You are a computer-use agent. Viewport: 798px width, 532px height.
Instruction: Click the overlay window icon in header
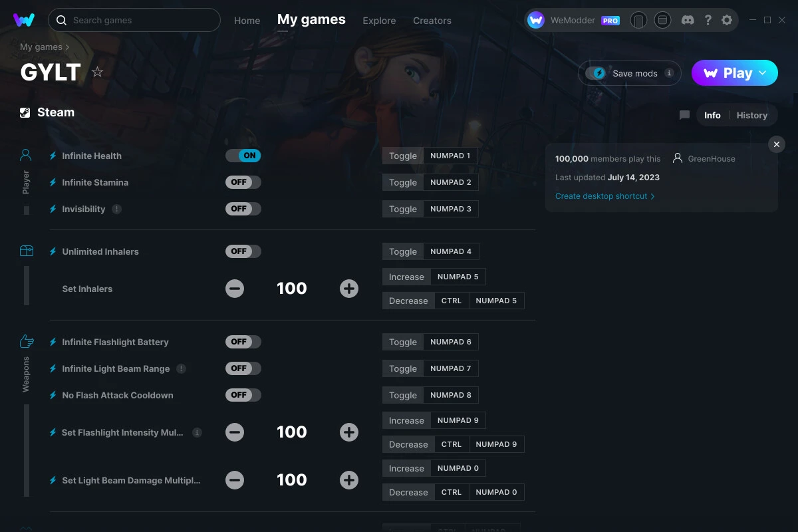(662, 21)
